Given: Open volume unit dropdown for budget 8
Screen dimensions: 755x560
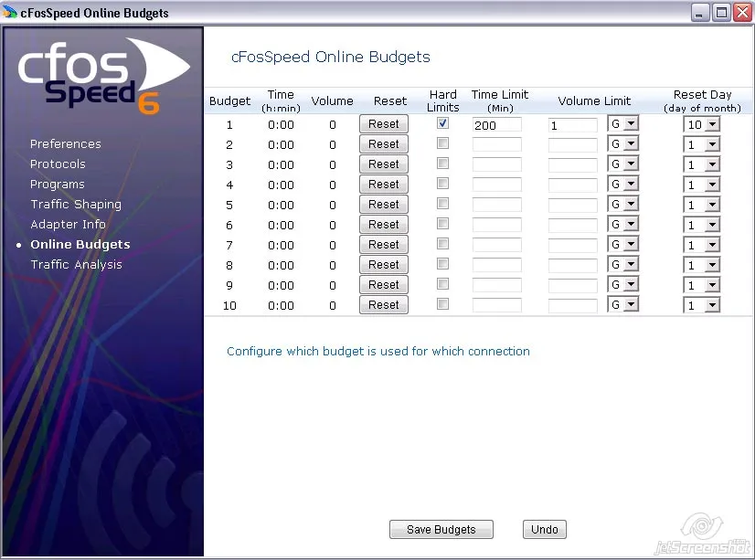Looking at the screenshot, I should point(622,265).
